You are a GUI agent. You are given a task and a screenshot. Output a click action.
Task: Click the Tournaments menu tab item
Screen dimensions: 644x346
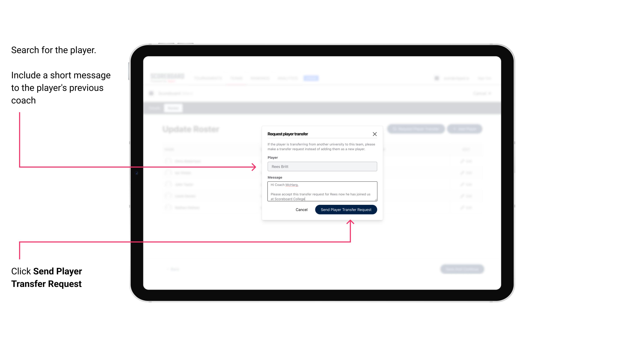coord(209,78)
